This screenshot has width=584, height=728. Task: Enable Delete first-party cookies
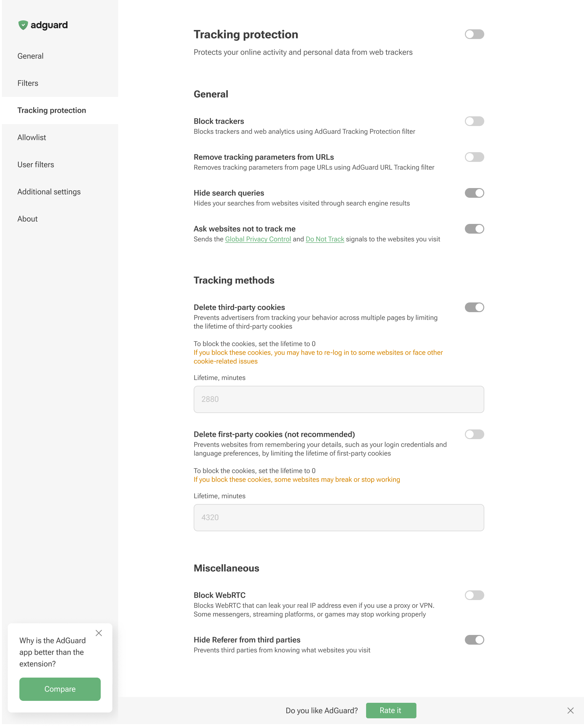click(474, 434)
